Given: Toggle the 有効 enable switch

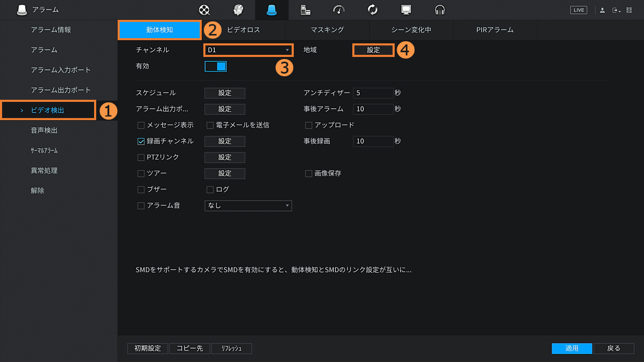Looking at the screenshot, I should (x=215, y=66).
